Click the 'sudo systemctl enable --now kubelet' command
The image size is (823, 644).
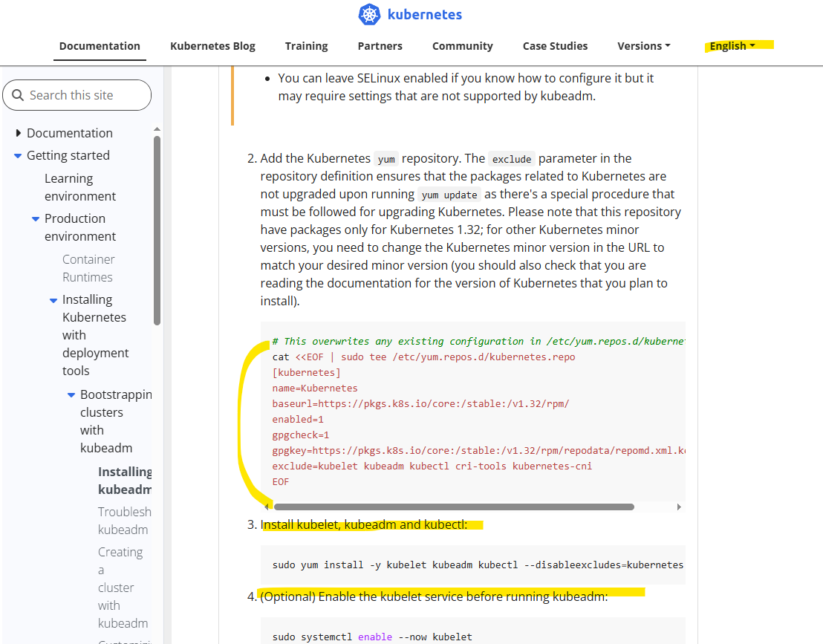(372, 637)
